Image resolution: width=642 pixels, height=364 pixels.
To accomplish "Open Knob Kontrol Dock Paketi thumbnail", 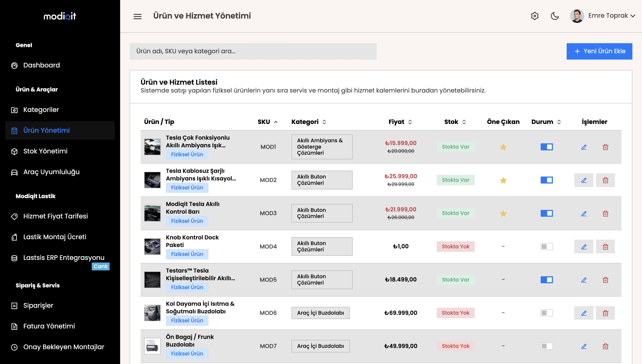I will click(x=152, y=247).
